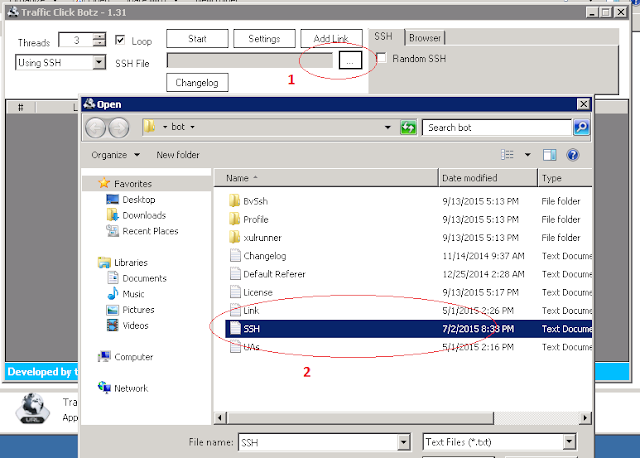
Task: Click the search magnifier icon
Action: point(581,128)
